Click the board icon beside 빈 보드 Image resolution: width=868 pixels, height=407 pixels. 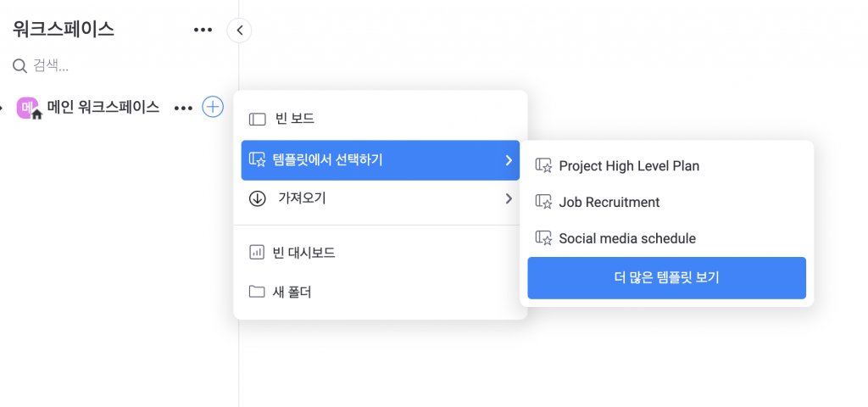258,119
